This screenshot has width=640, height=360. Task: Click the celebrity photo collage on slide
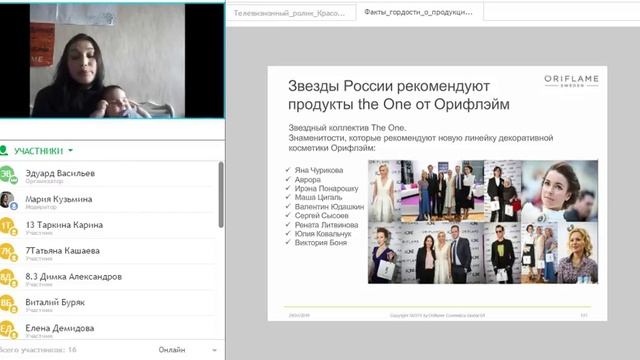pos(483,222)
